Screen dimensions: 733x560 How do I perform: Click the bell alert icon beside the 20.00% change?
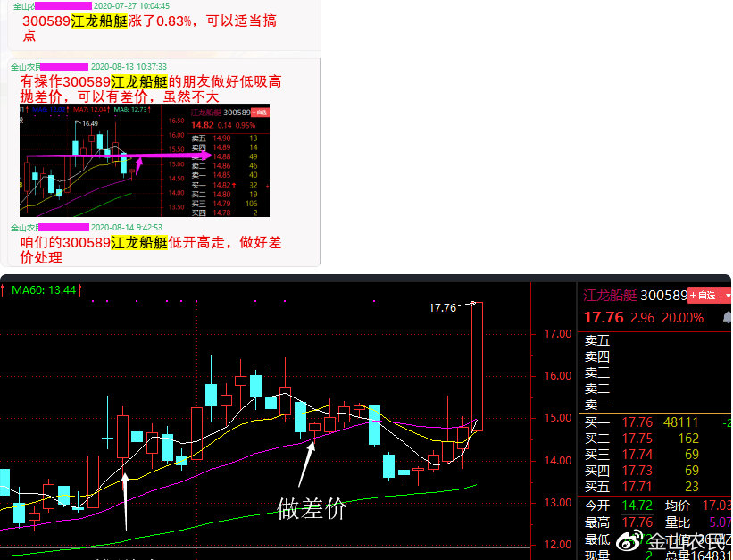click(x=727, y=318)
